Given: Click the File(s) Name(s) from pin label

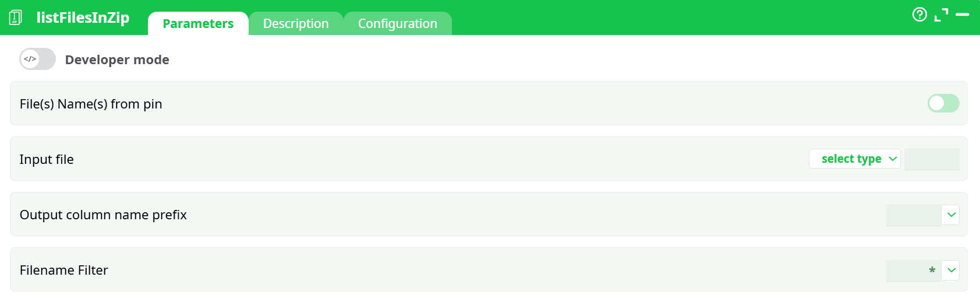Looking at the screenshot, I should pyautogui.click(x=91, y=104).
